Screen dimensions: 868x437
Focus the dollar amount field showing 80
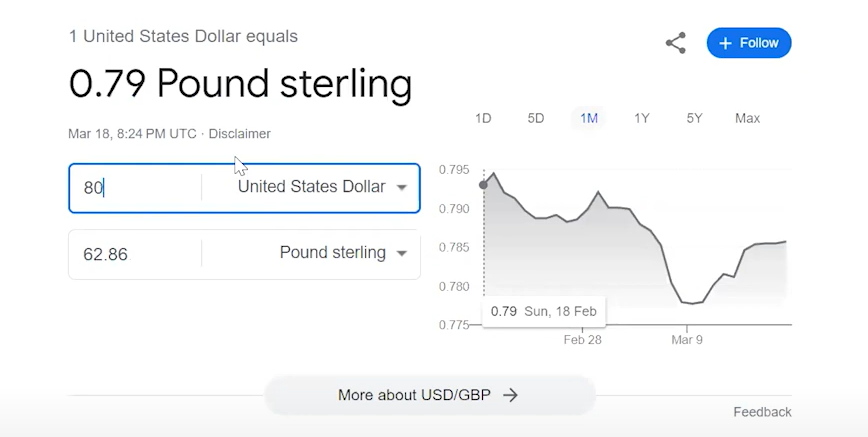tap(136, 188)
